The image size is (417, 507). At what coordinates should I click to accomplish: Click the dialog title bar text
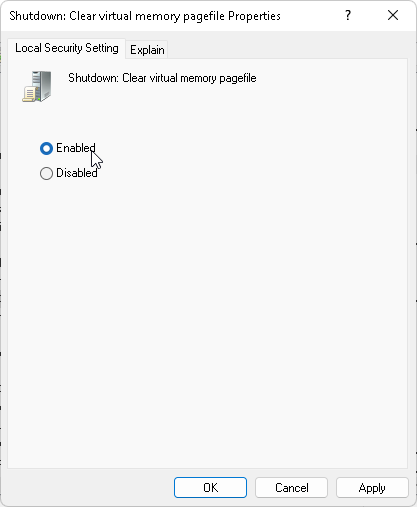coord(145,16)
